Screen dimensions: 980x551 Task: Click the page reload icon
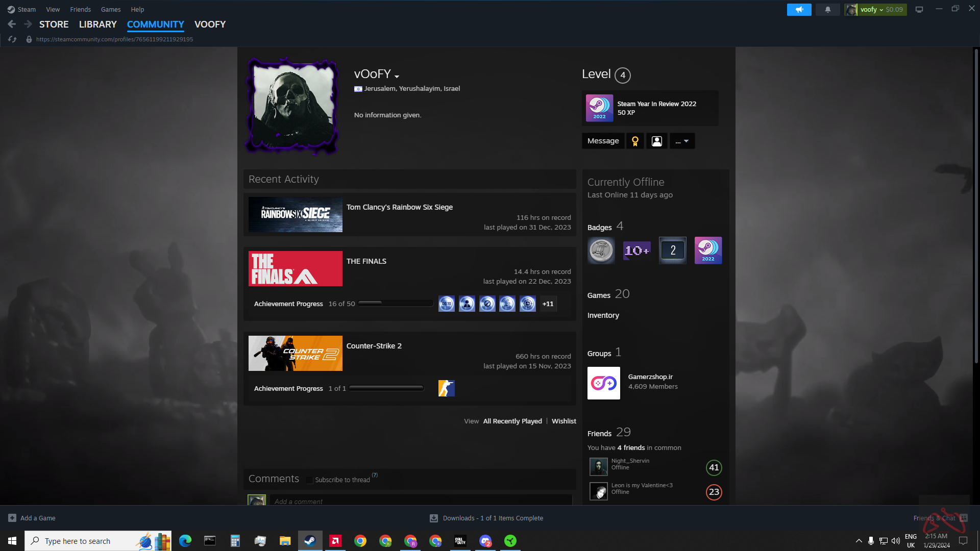click(12, 39)
